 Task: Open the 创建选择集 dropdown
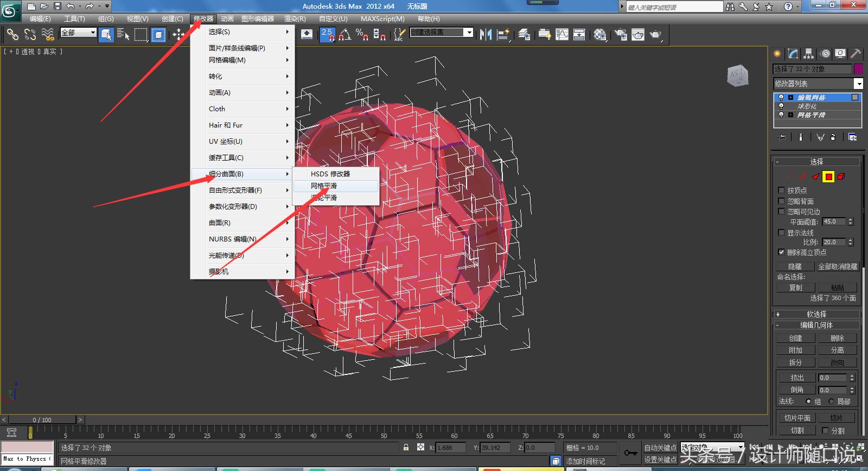click(441, 32)
